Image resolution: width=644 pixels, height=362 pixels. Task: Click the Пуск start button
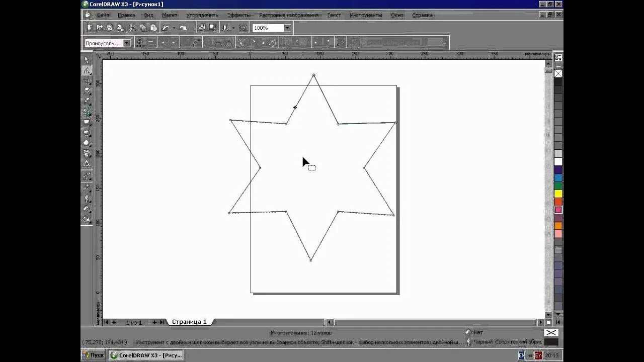pyautogui.click(x=94, y=355)
